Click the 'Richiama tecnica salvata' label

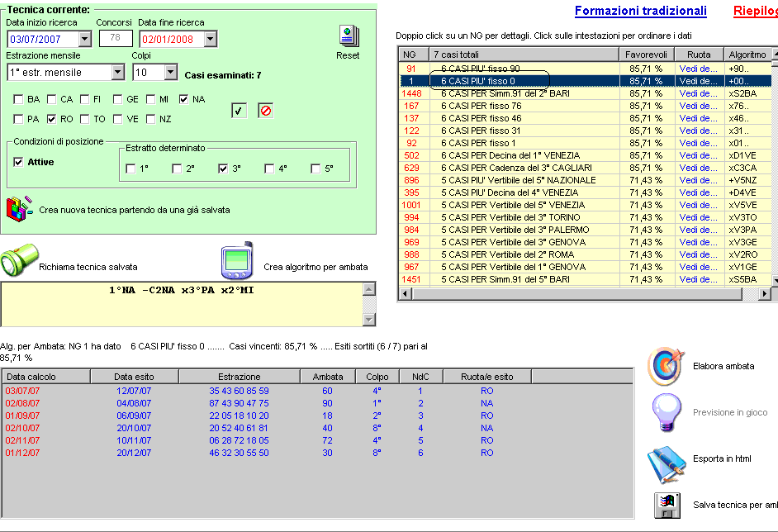pos(88,267)
